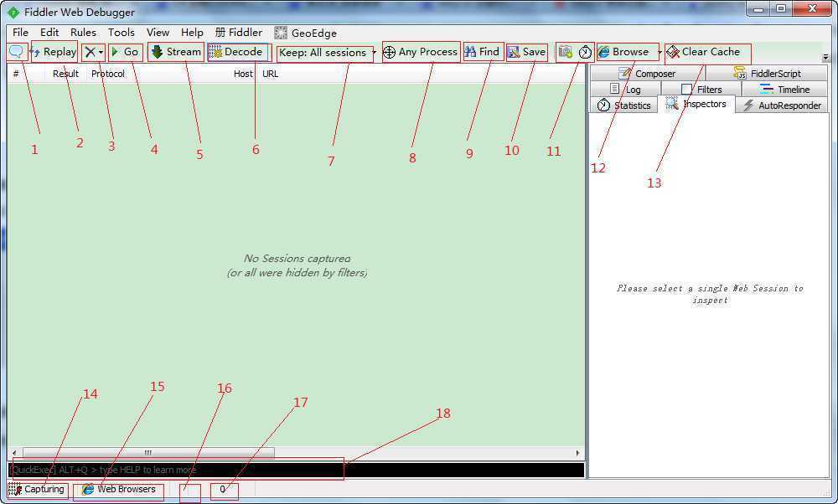Open the Edit menu
The image size is (838, 504).
tap(49, 33)
